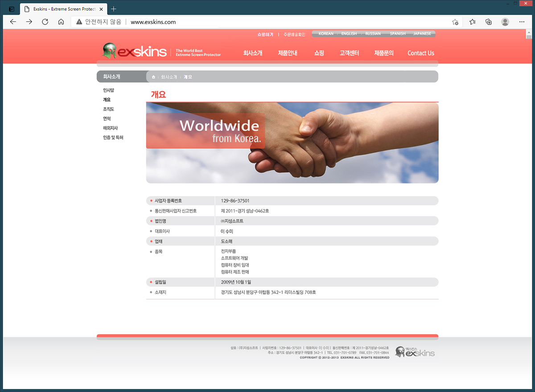535x392 pixels.
Task: Open the Contact Us menu item
Action: 420,53
